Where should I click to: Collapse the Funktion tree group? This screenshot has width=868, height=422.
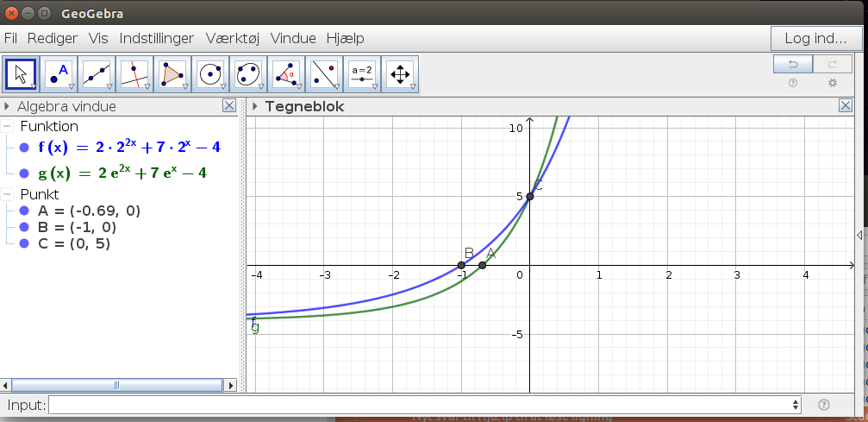(7, 127)
